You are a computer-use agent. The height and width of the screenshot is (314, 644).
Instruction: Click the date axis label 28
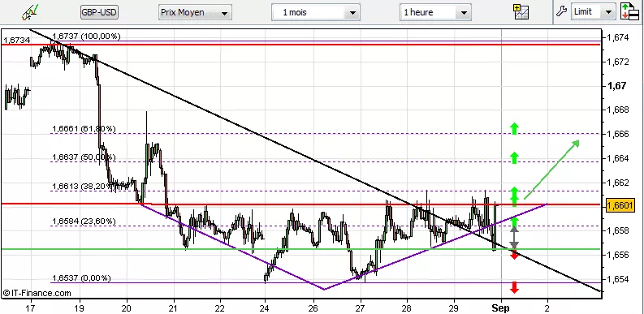coord(407,308)
